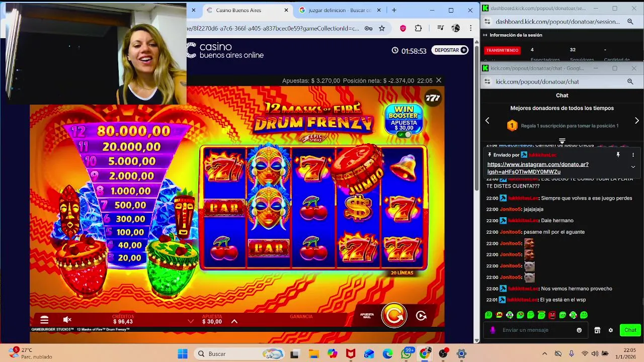Toggle the Win Booster switch
This screenshot has height=362, width=644.
pyautogui.click(x=404, y=135)
